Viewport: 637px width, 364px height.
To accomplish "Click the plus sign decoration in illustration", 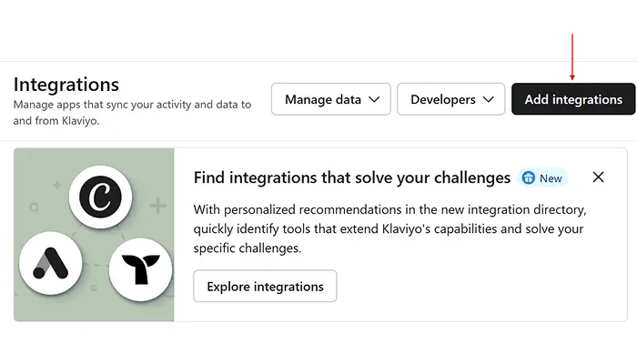I will (x=157, y=207).
